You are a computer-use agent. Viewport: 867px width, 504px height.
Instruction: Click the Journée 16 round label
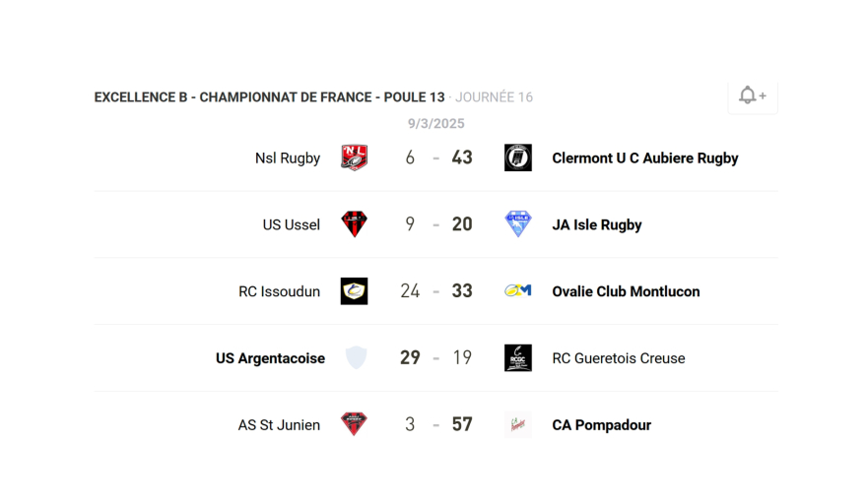coord(494,97)
